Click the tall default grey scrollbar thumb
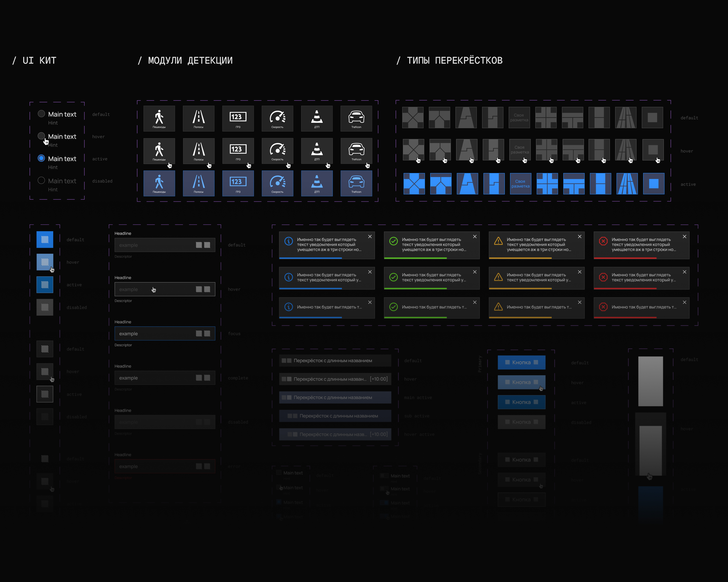Viewport: 728px width, 582px height. click(650, 381)
